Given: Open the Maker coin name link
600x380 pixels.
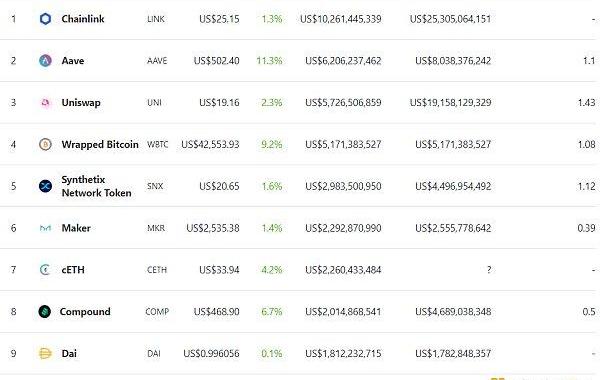Looking at the screenshot, I should click(x=76, y=228).
